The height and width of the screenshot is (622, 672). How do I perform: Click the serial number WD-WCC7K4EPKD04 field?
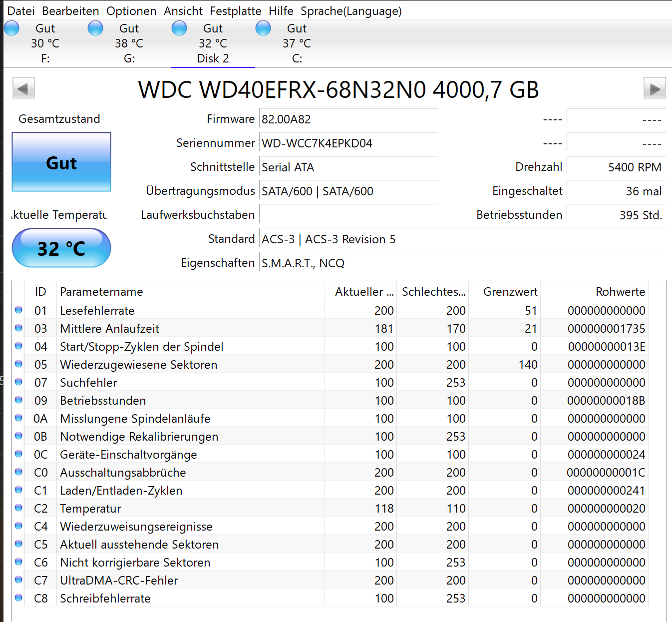pyautogui.click(x=348, y=143)
